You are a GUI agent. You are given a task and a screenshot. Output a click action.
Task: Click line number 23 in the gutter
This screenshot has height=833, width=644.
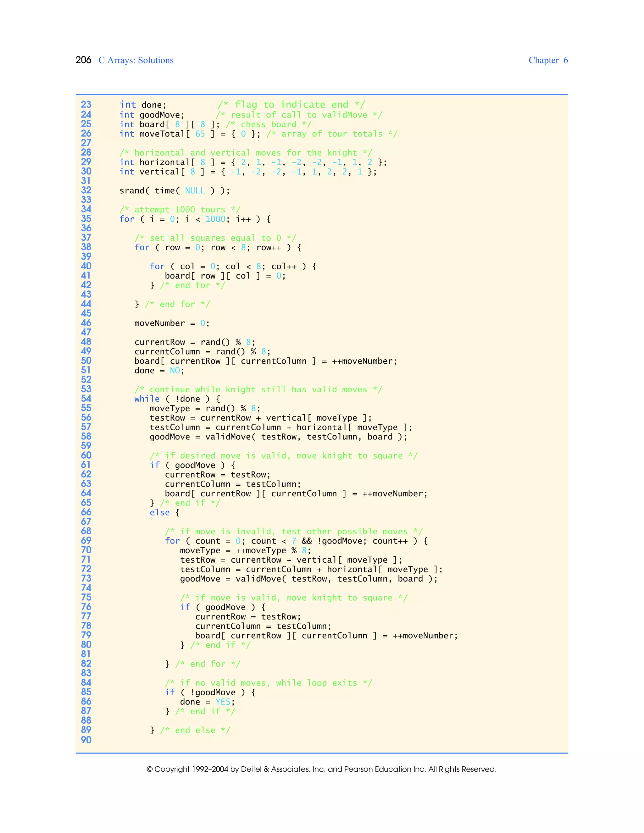pyautogui.click(x=86, y=104)
